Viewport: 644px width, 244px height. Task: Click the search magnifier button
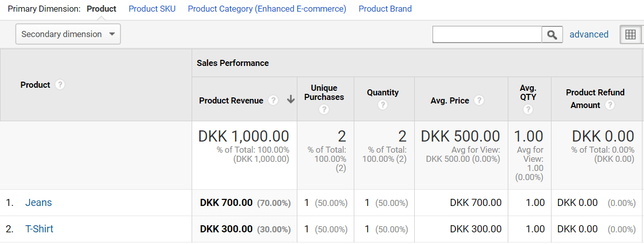(x=553, y=34)
